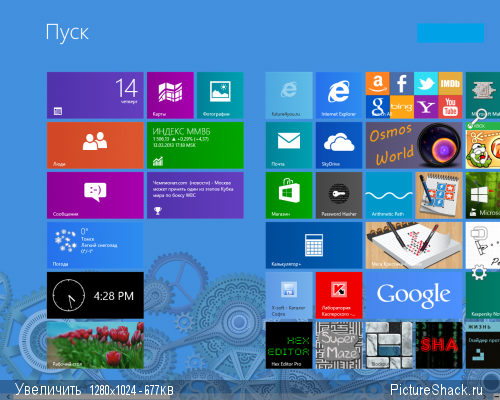The height and width of the screenshot is (400, 500).
Task: Open the Calendar tile showing 14
Action: [95, 95]
